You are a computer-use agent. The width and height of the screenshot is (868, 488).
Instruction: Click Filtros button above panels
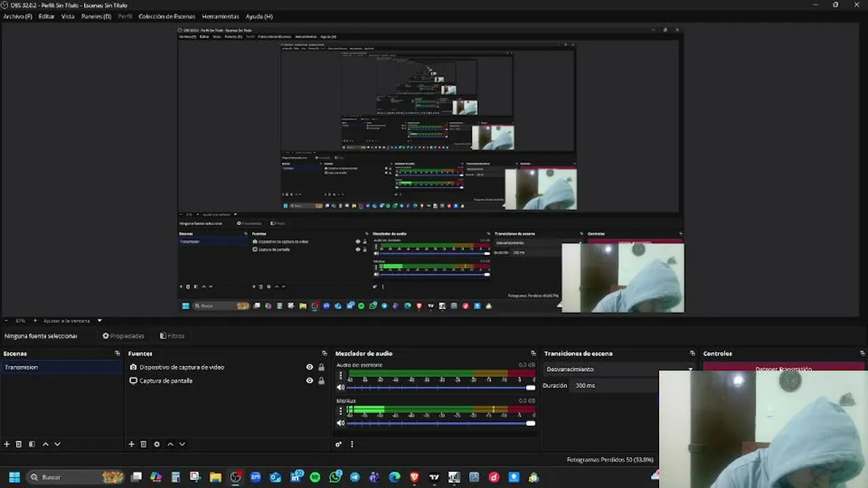tap(172, 335)
